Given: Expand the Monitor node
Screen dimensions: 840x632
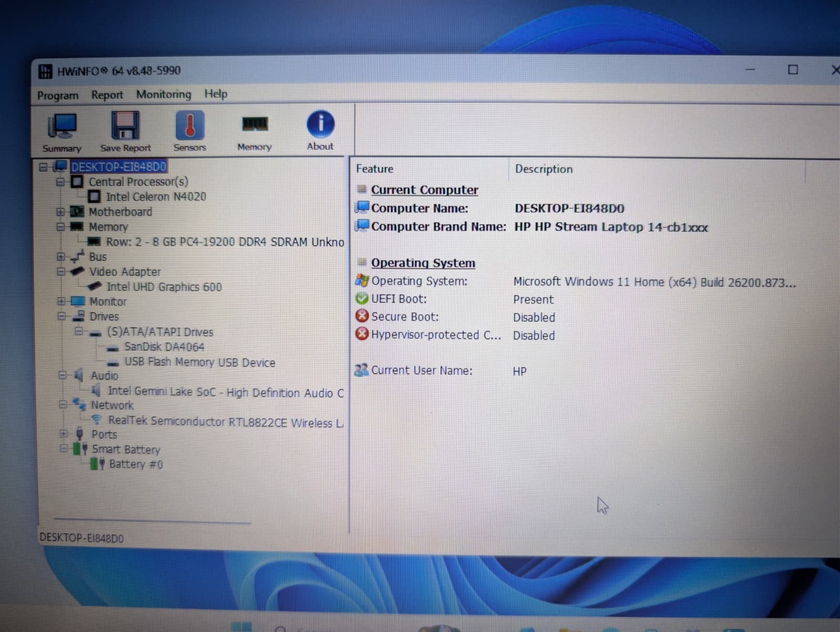Looking at the screenshot, I should pos(61,302).
